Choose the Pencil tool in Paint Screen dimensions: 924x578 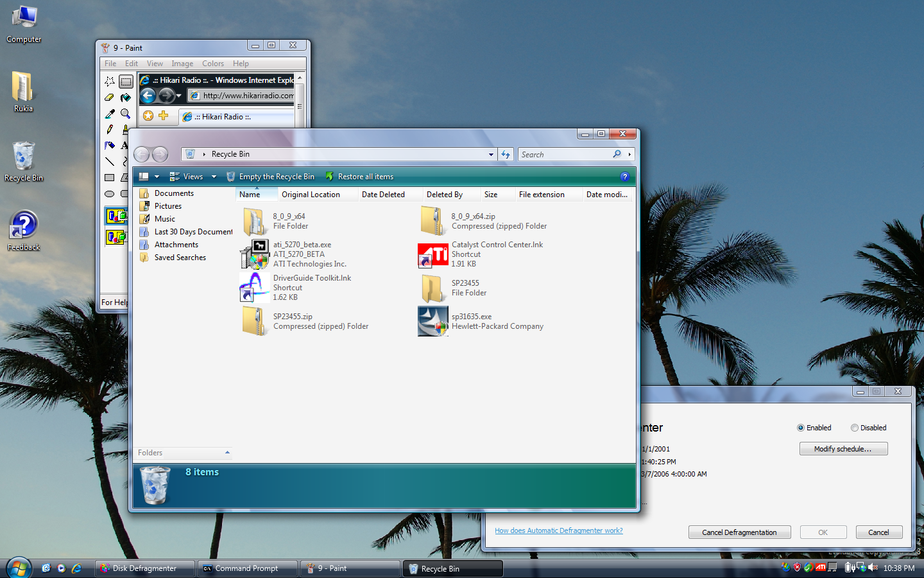pos(110,130)
